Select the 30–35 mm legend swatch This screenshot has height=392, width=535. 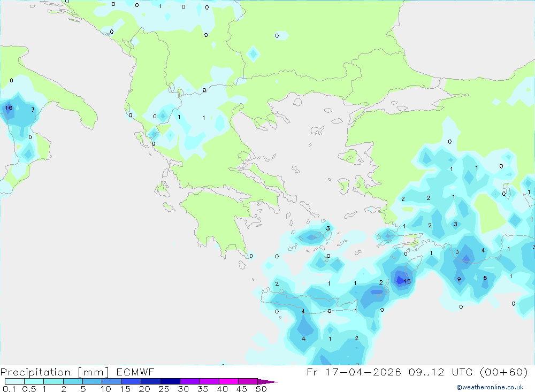(x=189, y=381)
